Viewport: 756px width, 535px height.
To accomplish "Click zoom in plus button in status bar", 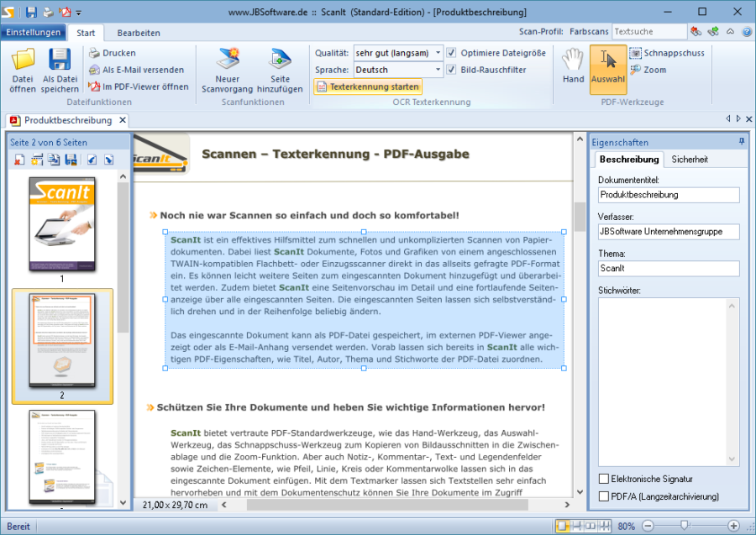I will [733, 526].
